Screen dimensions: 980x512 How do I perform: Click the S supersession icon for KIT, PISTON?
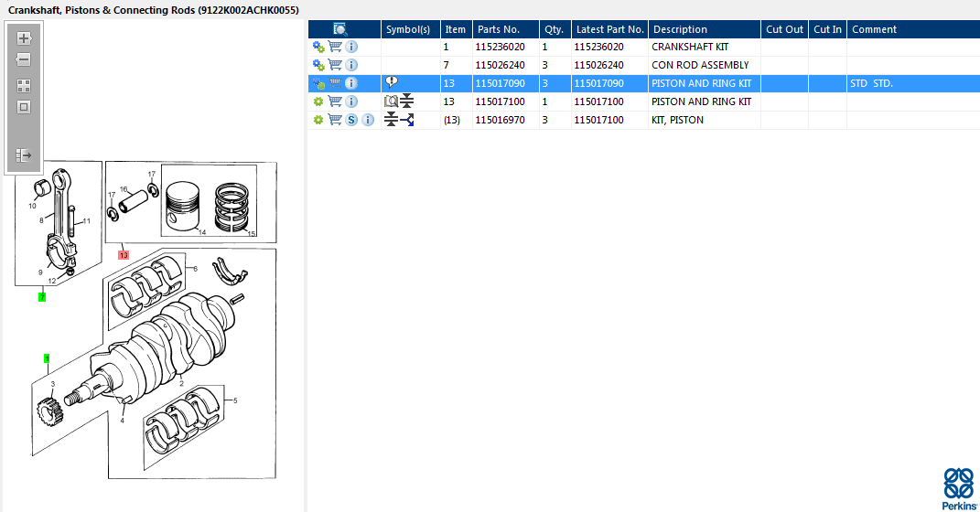pos(352,120)
